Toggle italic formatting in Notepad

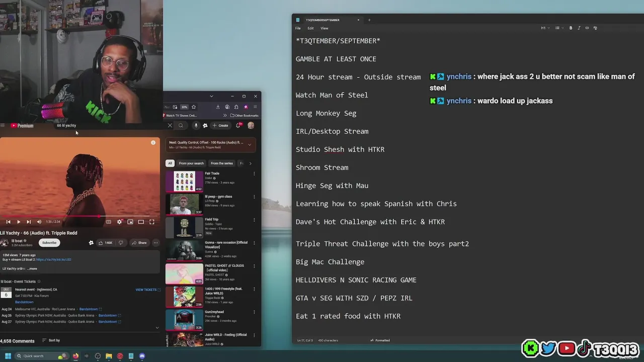579,28
